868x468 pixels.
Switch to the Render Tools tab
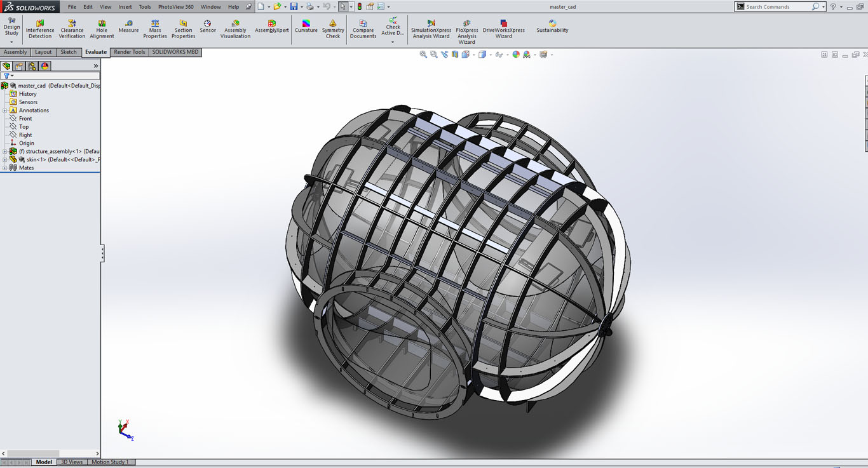coord(130,52)
